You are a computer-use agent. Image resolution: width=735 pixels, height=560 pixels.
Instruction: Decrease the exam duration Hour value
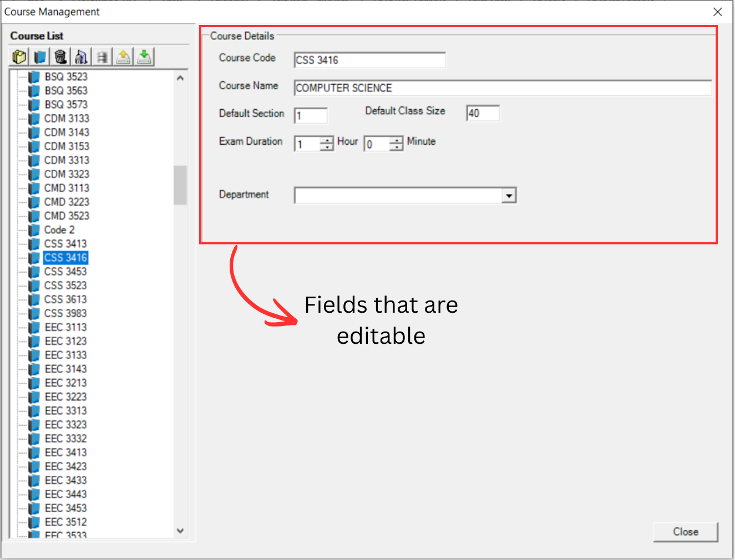327,147
